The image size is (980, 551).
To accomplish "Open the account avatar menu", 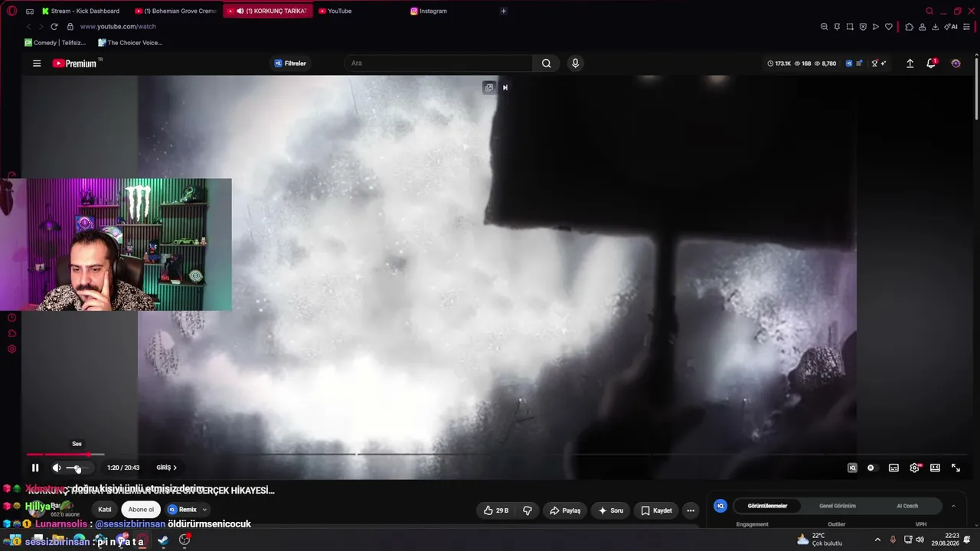I will (955, 64).
